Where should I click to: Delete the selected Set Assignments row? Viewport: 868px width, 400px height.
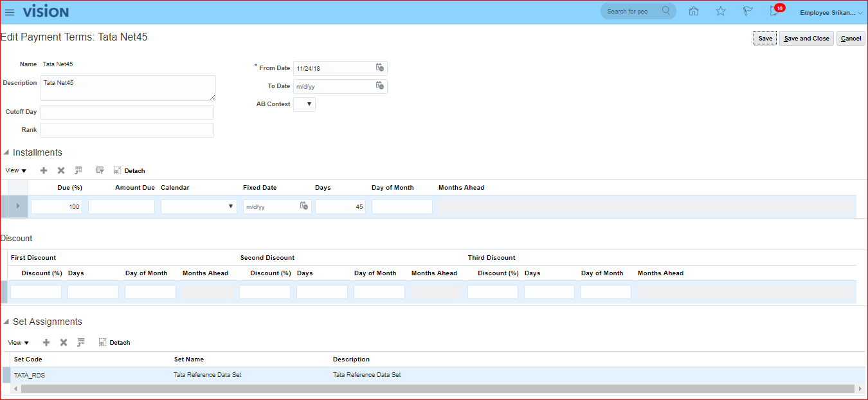click(x=64, y=343)
